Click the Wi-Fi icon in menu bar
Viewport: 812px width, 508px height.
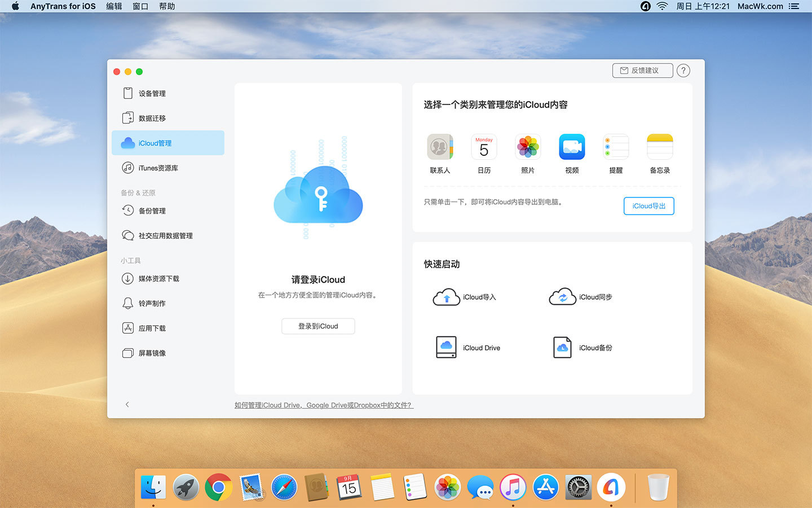(663, 6)
